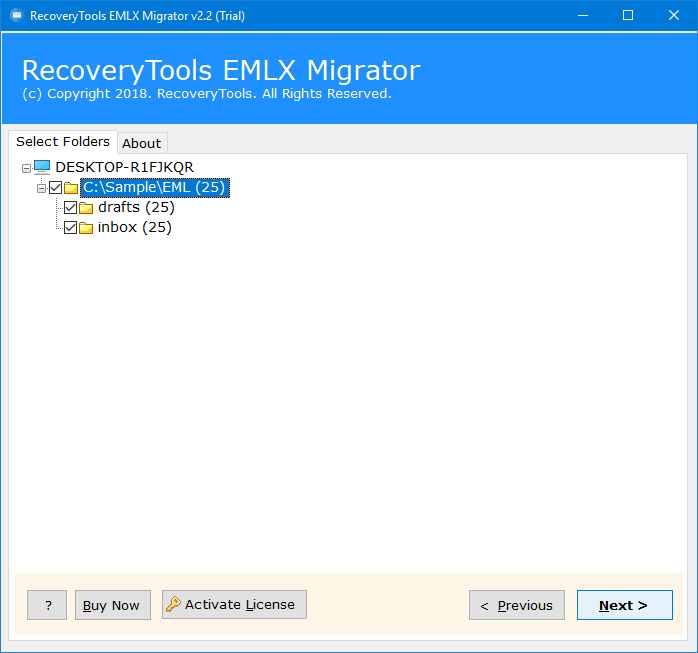698x653 pixels.
Task: Uncheck the C:\Sample\EML folder checkbox
Action: coord(56,187)
